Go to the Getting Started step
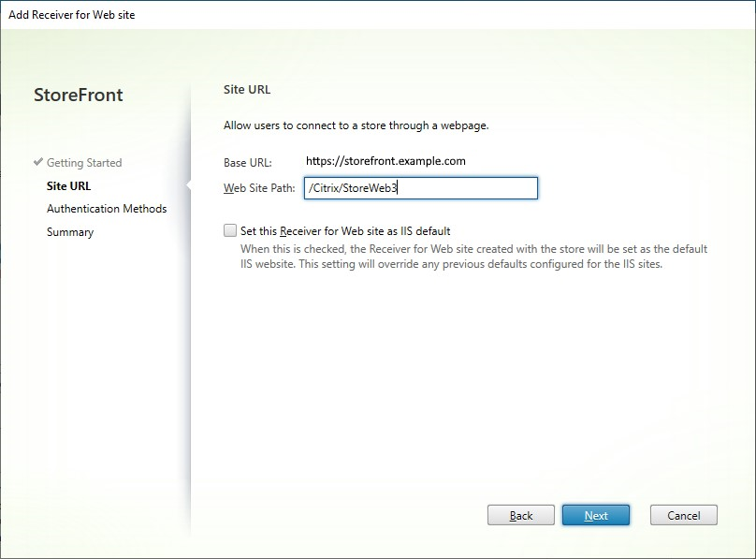 84,163
